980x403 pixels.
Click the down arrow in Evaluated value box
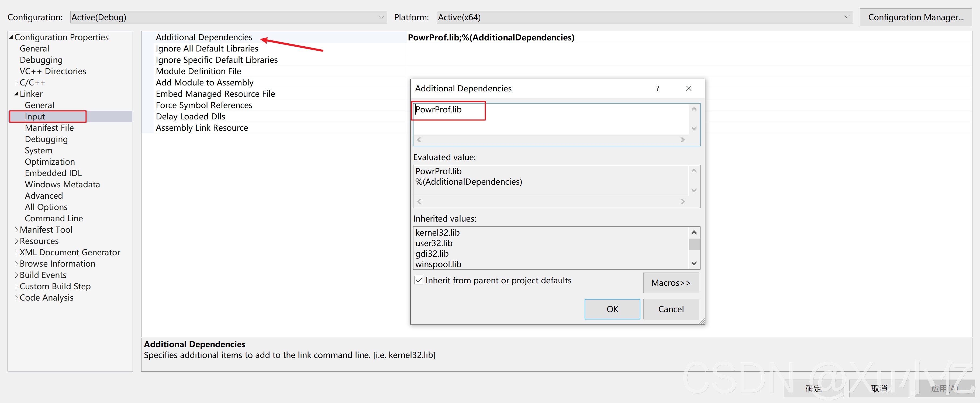(x=694, y=190)
